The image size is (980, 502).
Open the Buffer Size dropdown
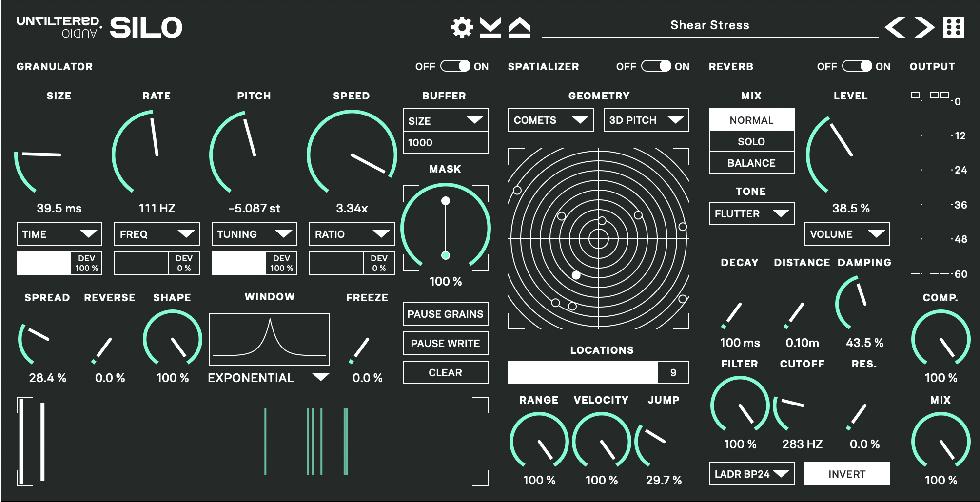pyautogui.click(x=445, y=120)
